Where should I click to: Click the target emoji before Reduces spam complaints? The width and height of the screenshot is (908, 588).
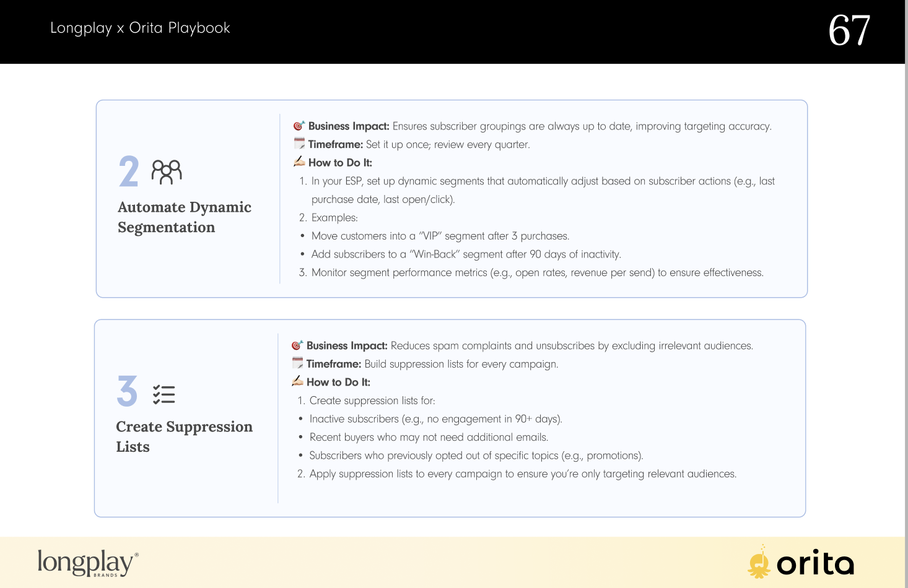297,345
